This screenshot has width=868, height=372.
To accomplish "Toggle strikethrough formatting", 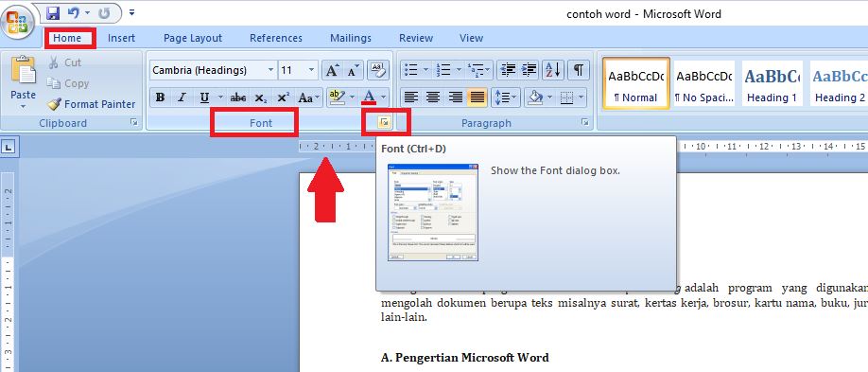I will (x=238, y=98).
